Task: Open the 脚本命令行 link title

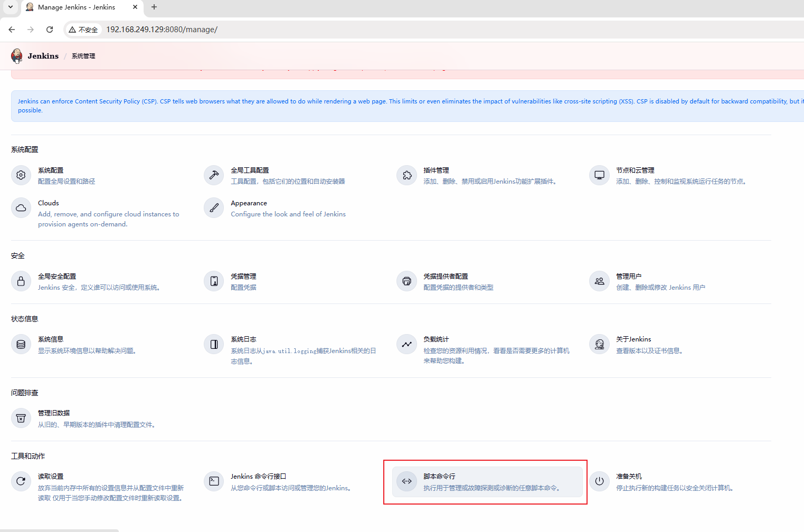Action: point(439,477)
